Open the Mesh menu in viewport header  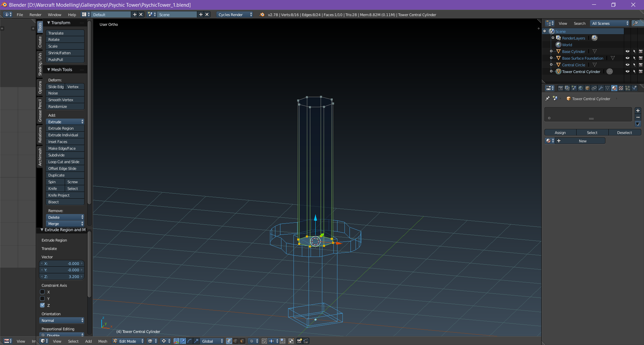click(103, 341)
